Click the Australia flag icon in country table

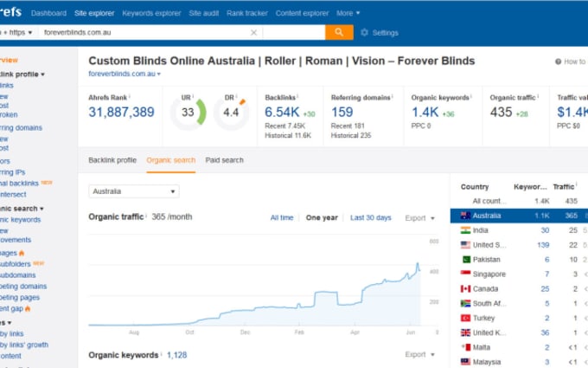(465, 216)
